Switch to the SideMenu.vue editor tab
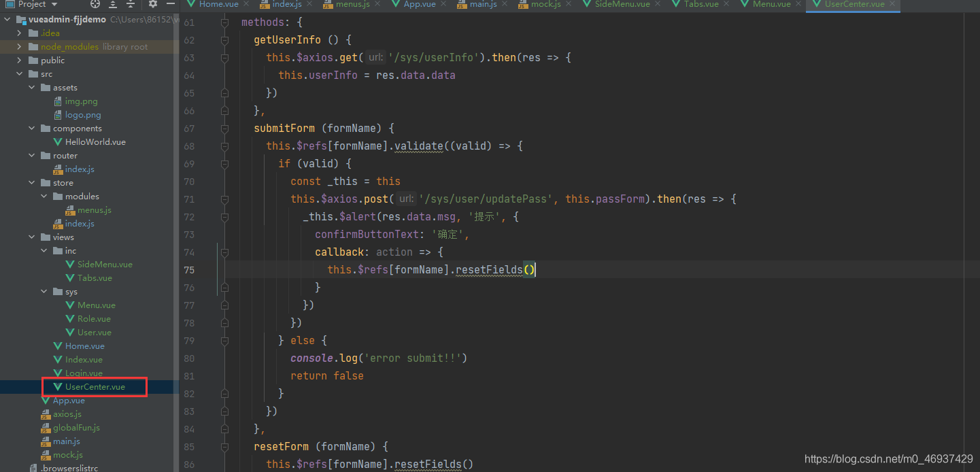 [622, 4]
